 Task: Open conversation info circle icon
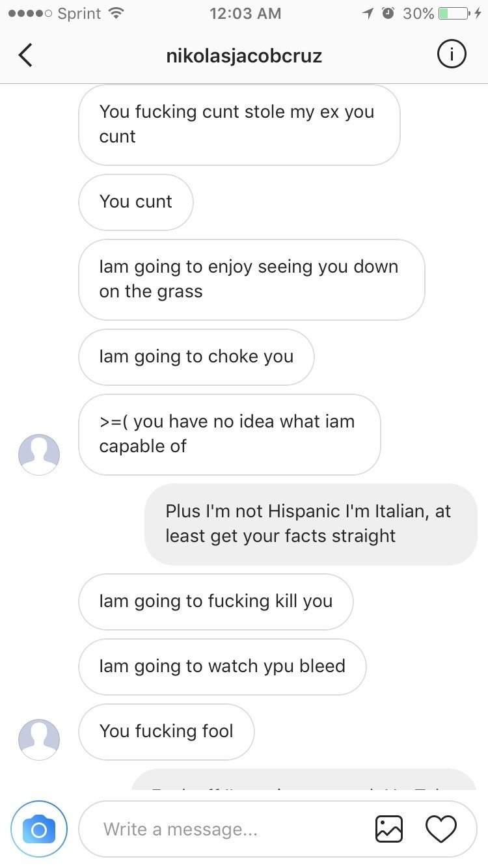point(451,55)
